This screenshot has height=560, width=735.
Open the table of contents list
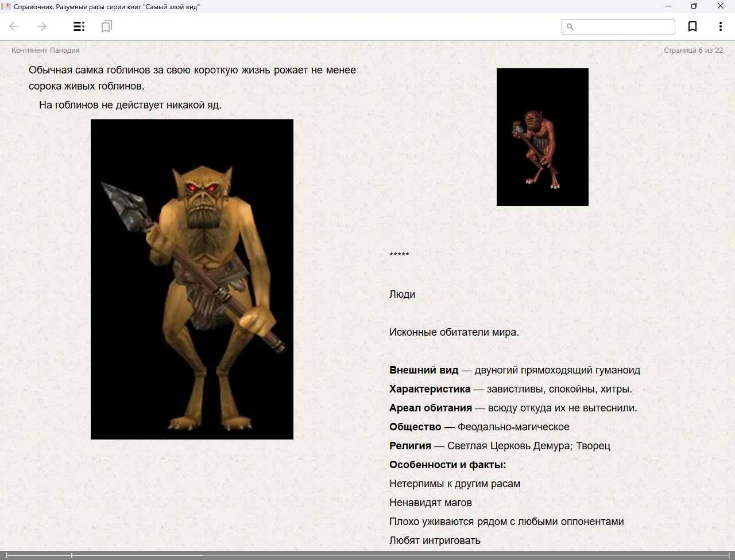(79, 26)
